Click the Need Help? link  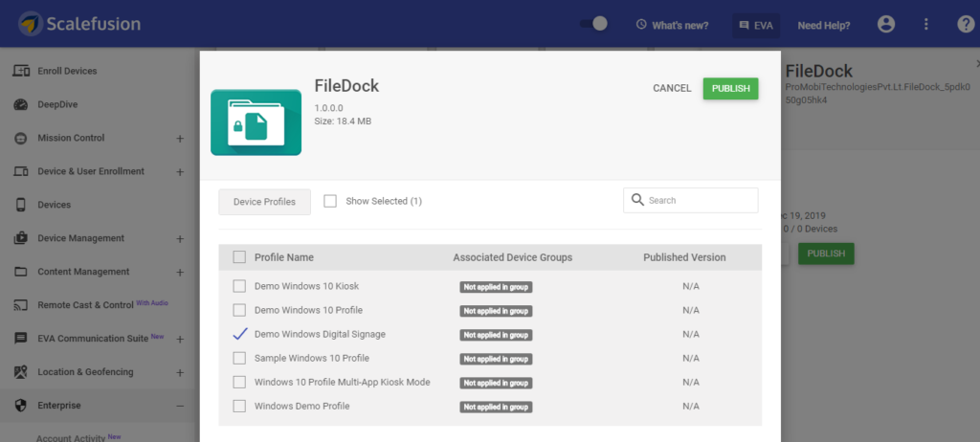point(824,26)
